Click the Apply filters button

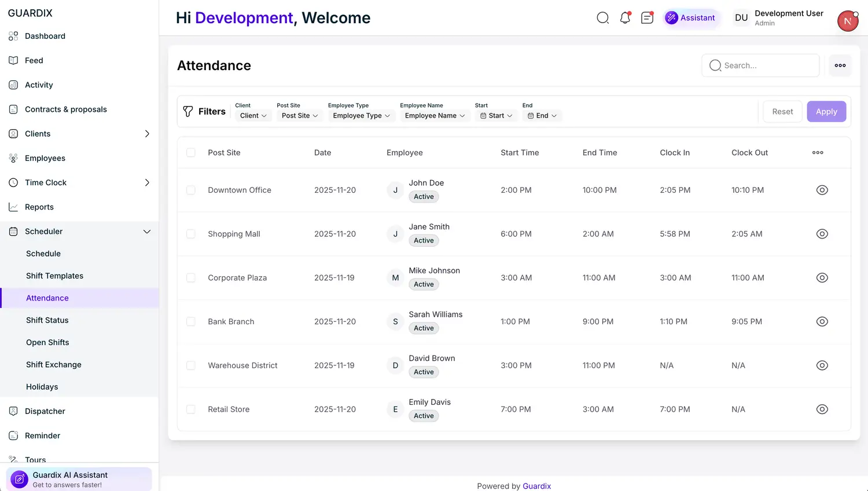coord(826,112)
